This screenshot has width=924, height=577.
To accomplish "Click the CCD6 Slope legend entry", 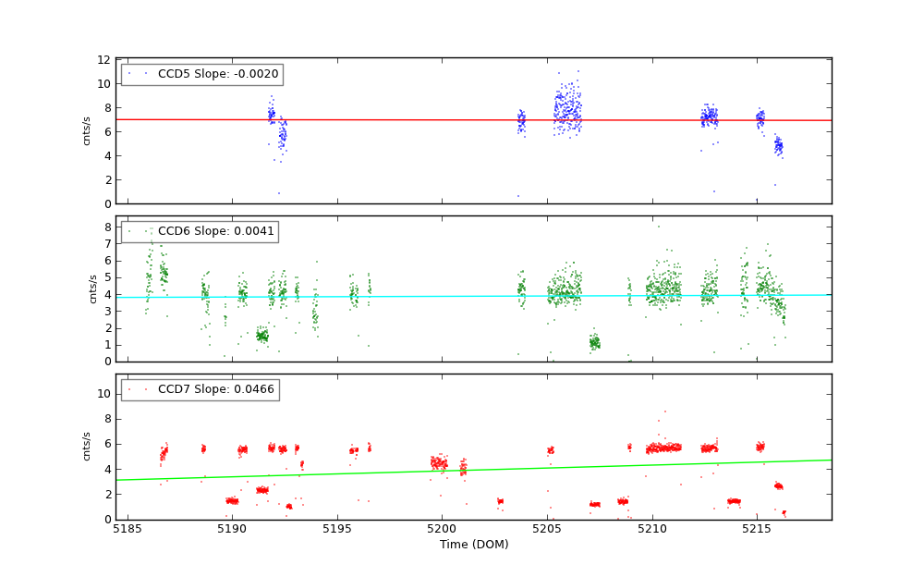I will coord(215,231).
